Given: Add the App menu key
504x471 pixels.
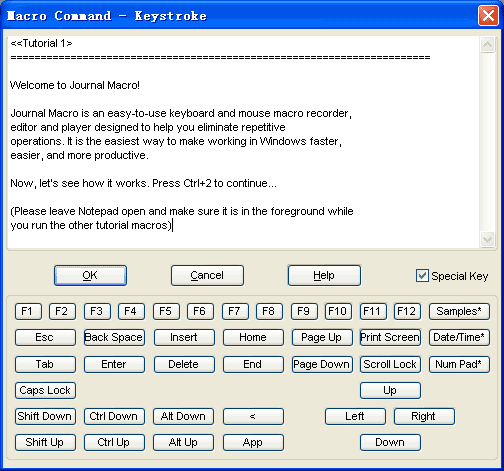Looking at the screenshot, I should tap(253, 443).
